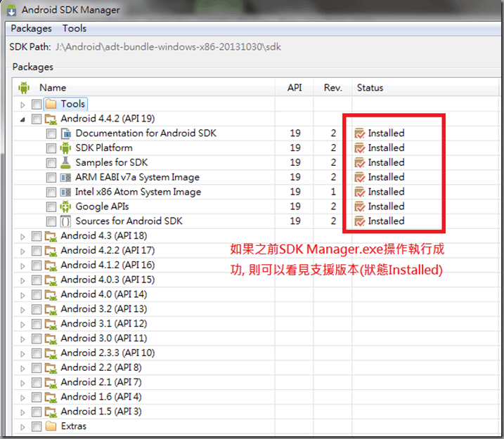Screen dimensions: 504x439
Task: Click the Intel x86 Atom System Image icon
Action: 65,192
